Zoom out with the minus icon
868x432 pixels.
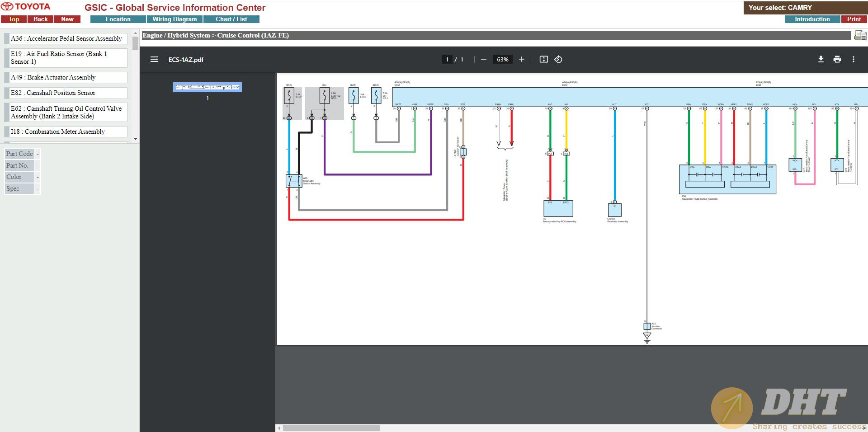(484, 59)
